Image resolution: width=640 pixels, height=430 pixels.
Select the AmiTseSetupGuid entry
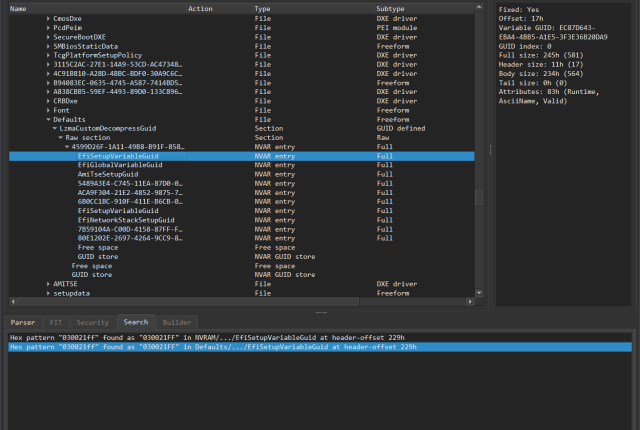coord(107,174)
